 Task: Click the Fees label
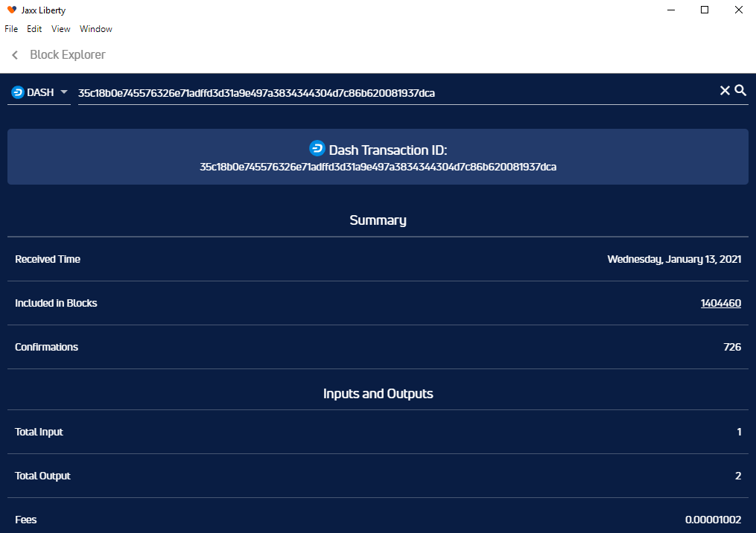click(26, 520)
